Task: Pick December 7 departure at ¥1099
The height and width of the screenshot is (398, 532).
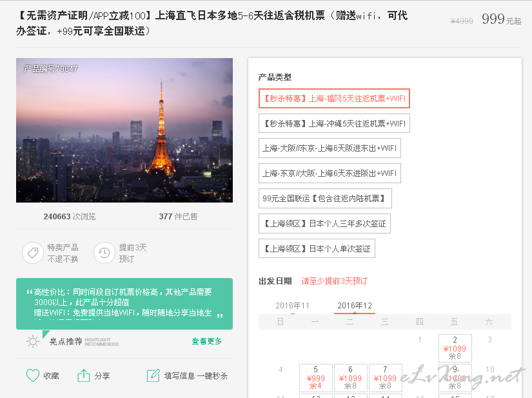Action: (x=386, y=377)
